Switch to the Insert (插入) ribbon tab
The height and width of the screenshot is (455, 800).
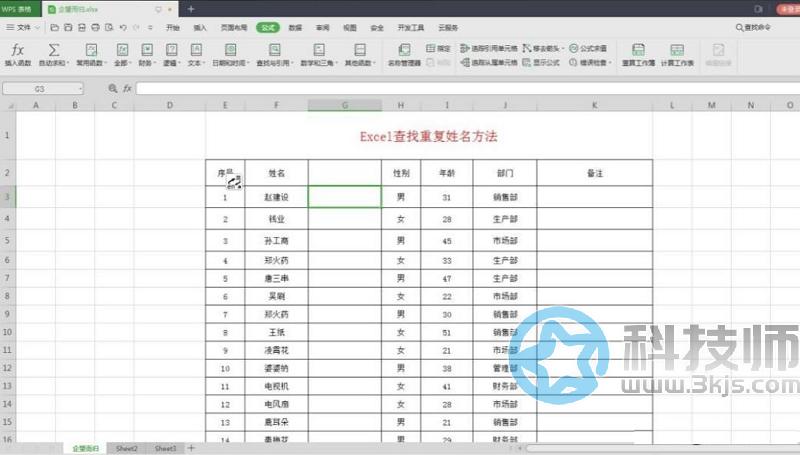click(x=200, y=28)
